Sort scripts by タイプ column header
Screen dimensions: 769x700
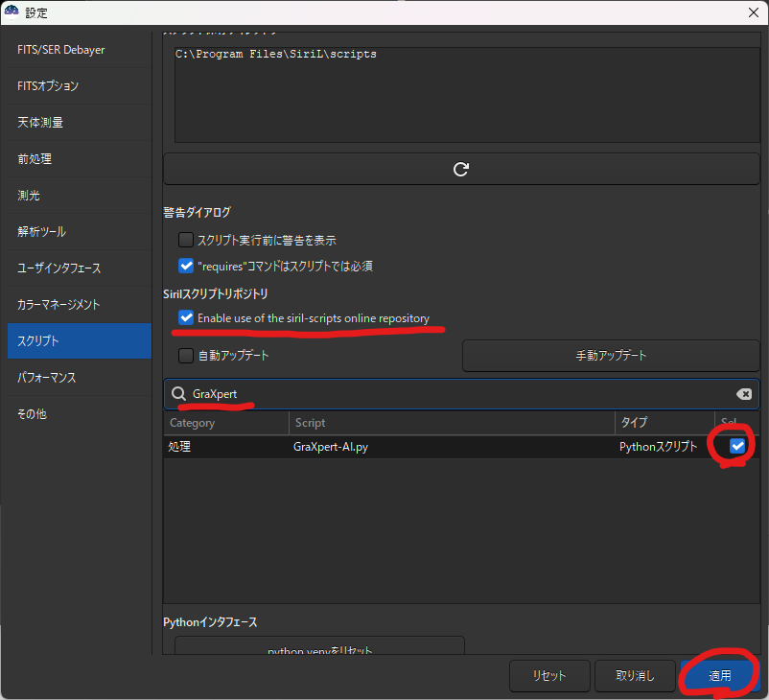coord(664,423)
